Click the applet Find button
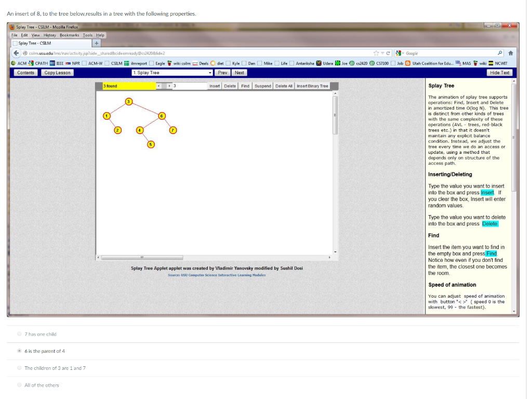This screenshot has height=399, width=532. click(245, 86)
